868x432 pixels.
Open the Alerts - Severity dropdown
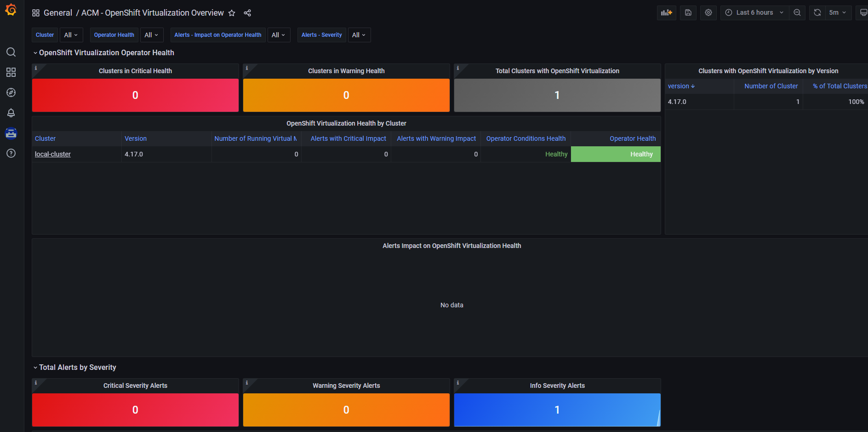[x=359, y=35]
